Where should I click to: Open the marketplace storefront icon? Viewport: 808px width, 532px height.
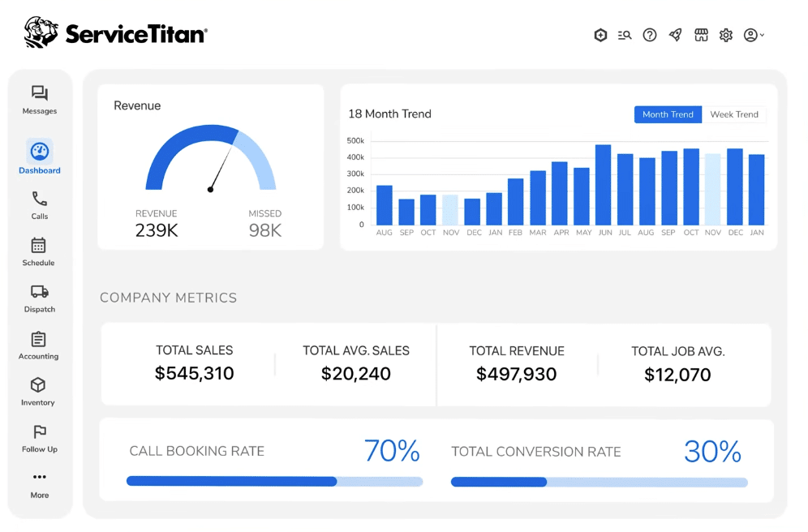(x=701, y=35)
